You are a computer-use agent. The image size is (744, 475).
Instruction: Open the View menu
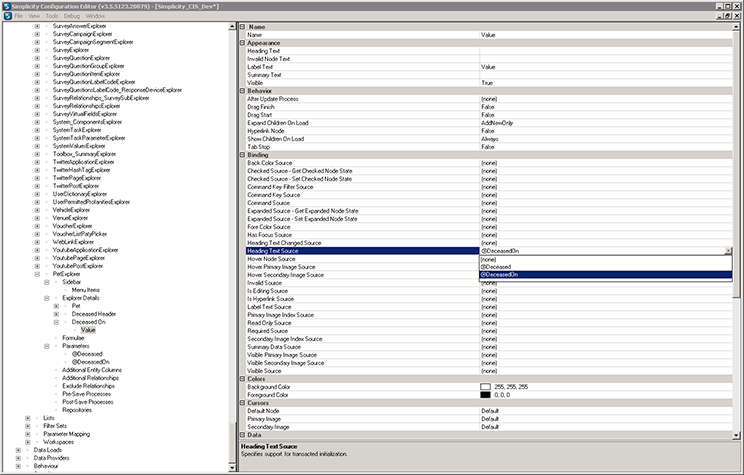pos(34,16)
